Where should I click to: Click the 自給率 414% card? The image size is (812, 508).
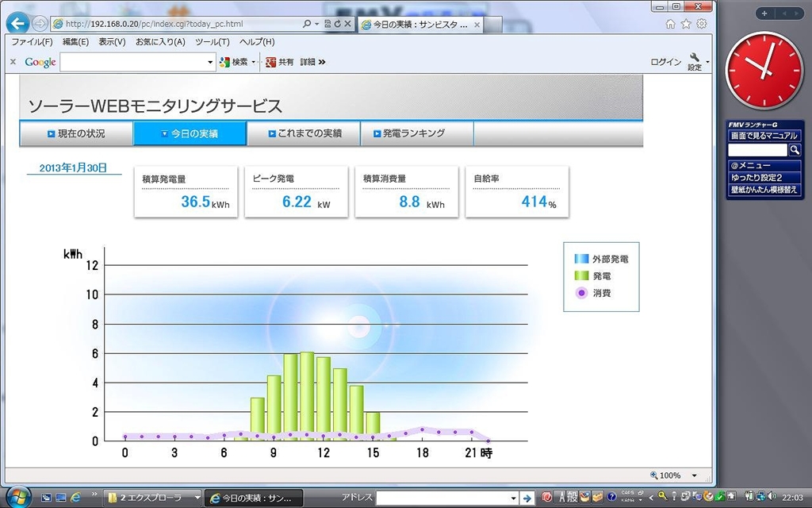[x=517, y=192]
